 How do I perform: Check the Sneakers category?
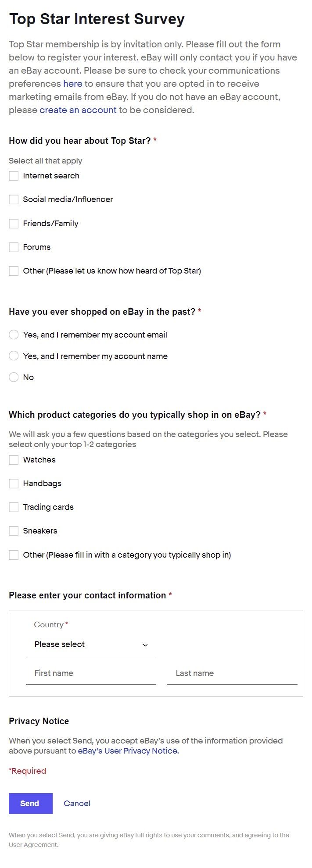14,531
